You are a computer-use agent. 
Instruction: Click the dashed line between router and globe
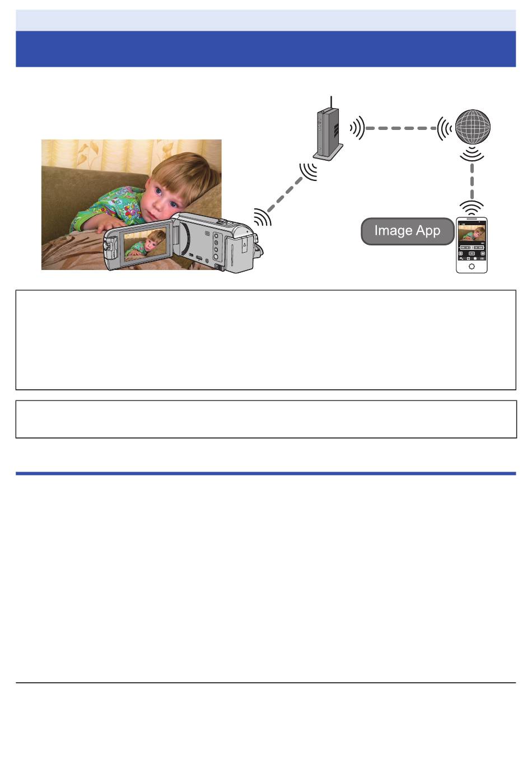pyautogui.click(x=401, y=128)
